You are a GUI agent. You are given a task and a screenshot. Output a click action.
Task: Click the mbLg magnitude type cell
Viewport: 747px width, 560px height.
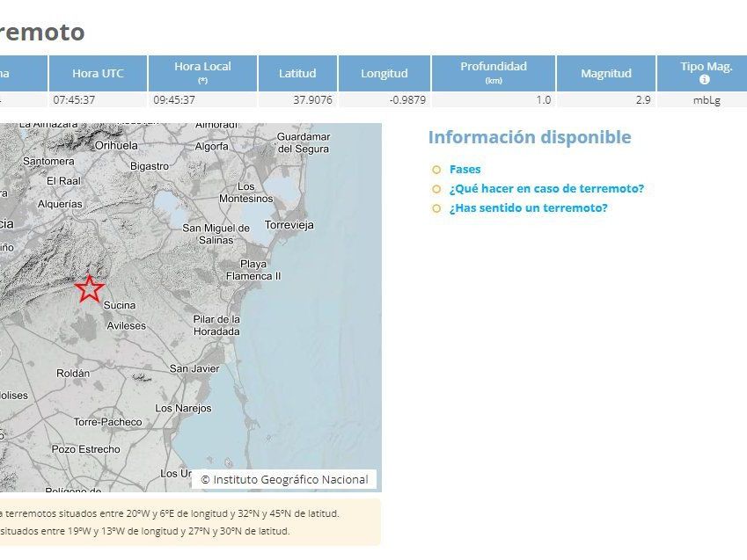706,100
